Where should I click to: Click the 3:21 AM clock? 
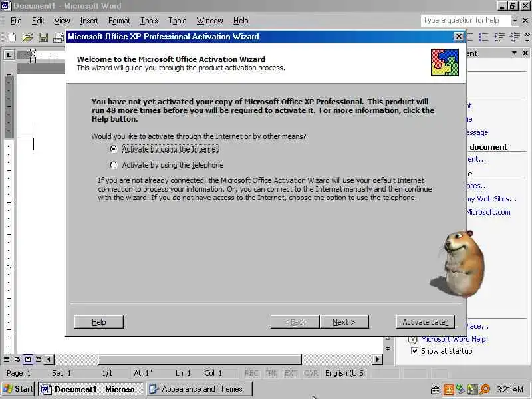click(x=510, y=390)
